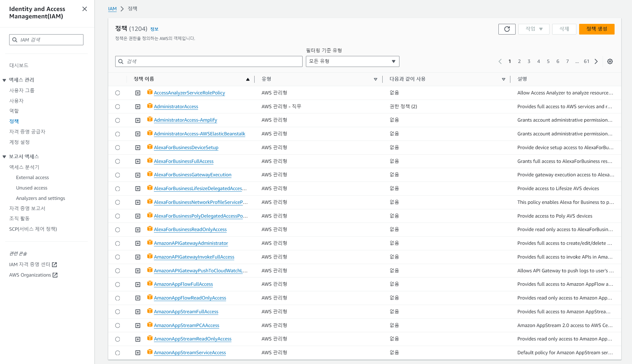Go to page 61 of policies
Image resolution: width=632 pixels, height=364 pixels.
(x=586, y=61)
